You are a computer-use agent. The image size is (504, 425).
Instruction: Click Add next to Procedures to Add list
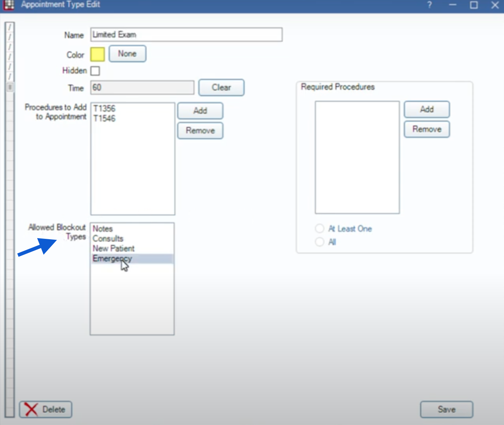coord(200,111)
